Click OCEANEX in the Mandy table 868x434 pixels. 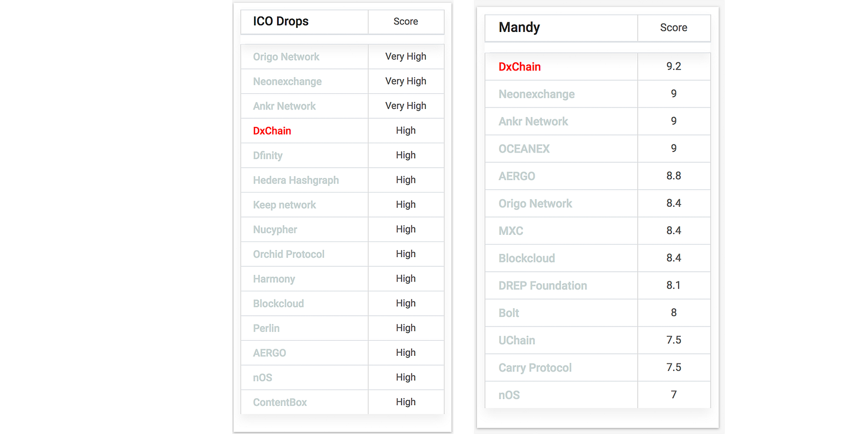[524, 149]
